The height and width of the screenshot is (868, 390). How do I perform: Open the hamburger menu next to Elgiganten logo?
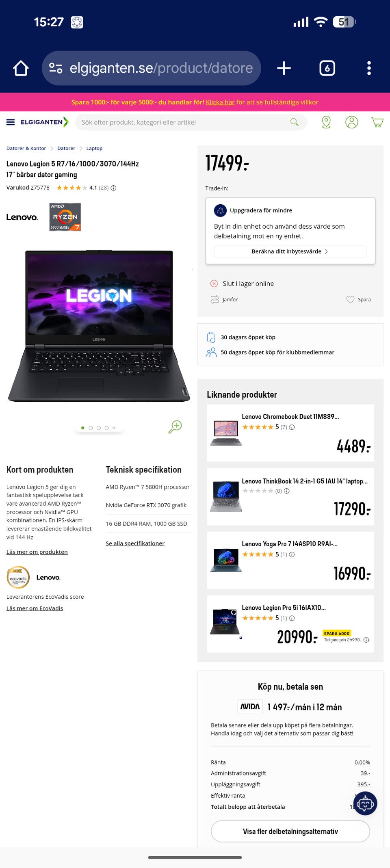[11, 122]
